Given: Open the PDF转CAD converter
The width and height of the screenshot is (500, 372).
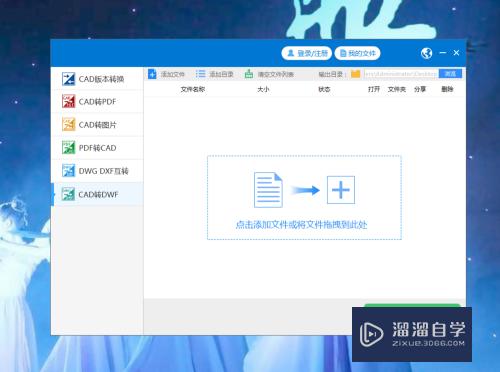Looking at the screenshot, I should point(97,148).
